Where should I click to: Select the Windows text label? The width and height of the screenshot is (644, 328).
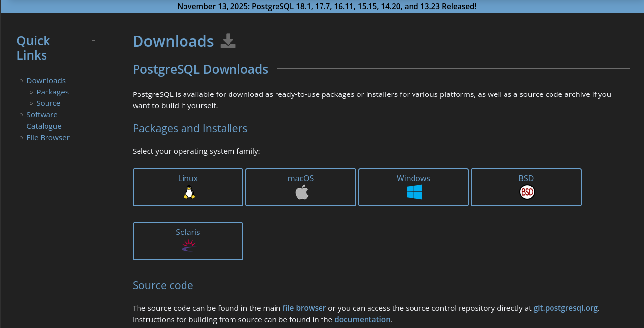pos(414,178)
